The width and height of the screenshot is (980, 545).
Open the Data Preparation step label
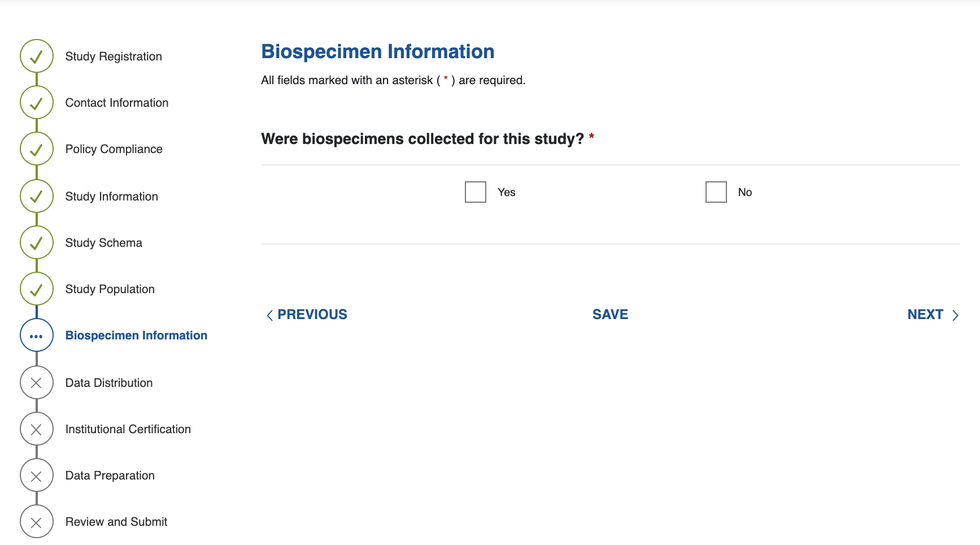[x=110, y=476]
